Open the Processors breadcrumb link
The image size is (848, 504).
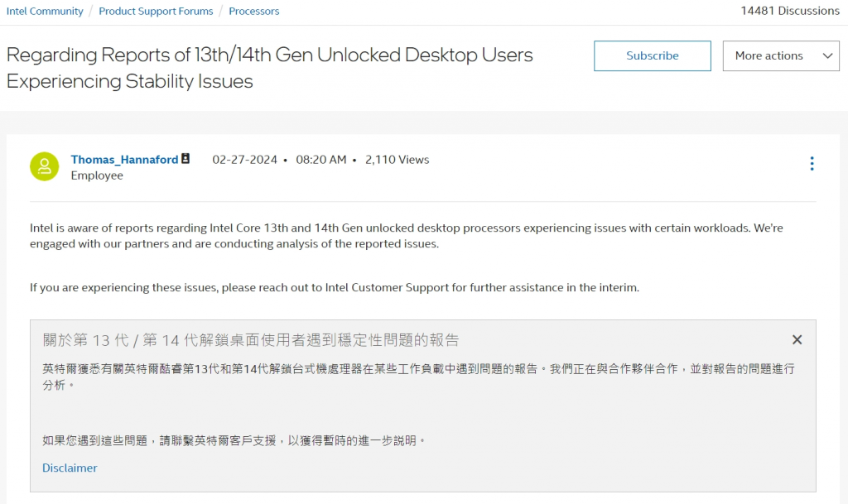[253, 11]
